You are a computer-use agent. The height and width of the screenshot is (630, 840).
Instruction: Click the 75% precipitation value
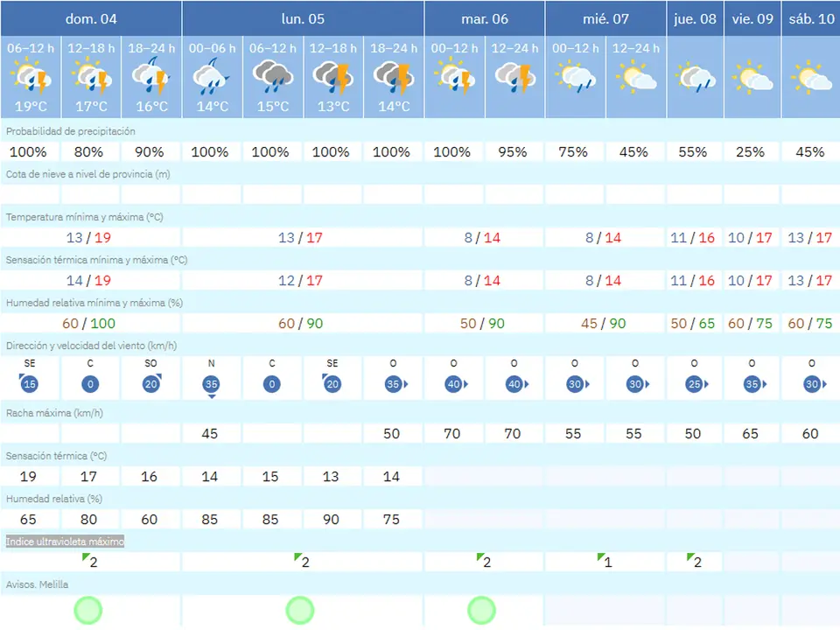pos(573,152)
